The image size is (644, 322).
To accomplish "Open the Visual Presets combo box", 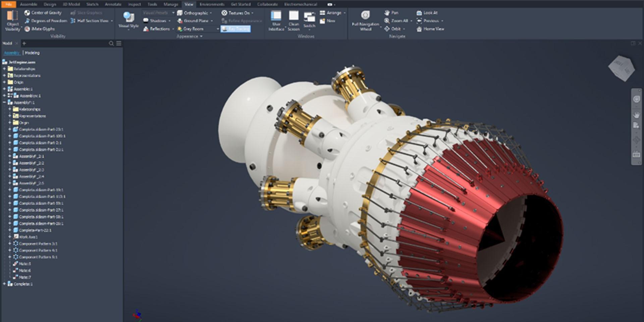I will pyautogui.click(x=158, y=13).
